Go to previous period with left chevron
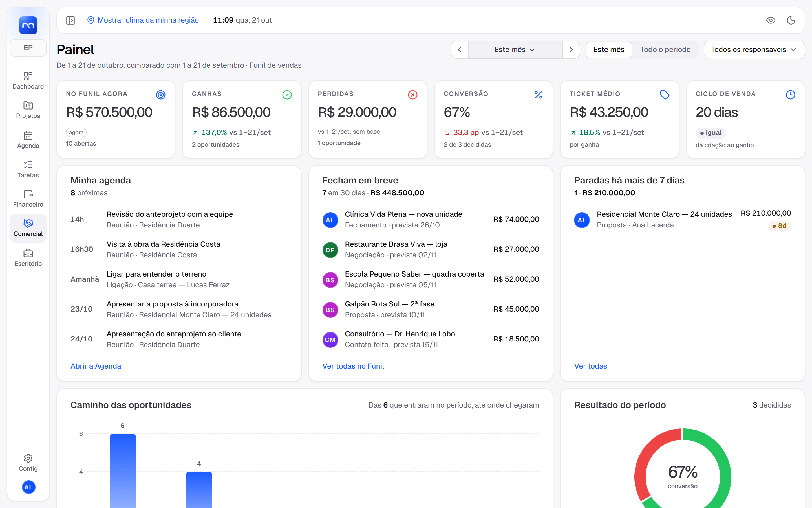 460,50
